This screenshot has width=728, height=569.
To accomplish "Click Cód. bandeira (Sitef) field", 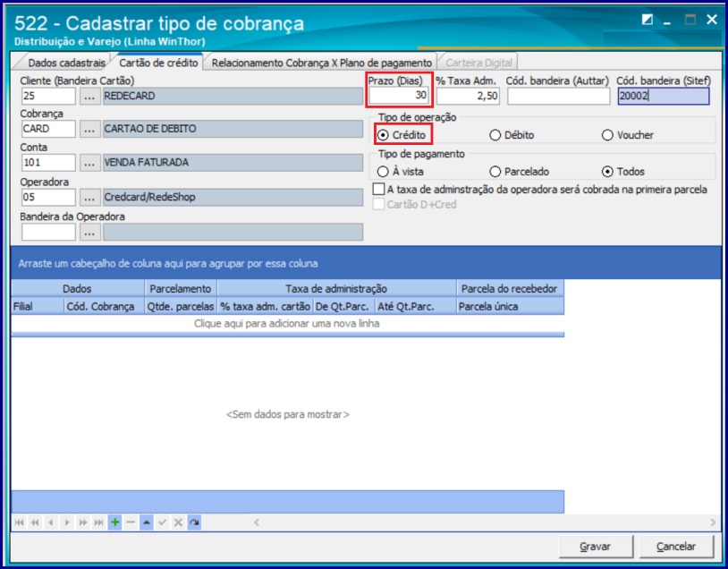I will click(x=664, y=96).
